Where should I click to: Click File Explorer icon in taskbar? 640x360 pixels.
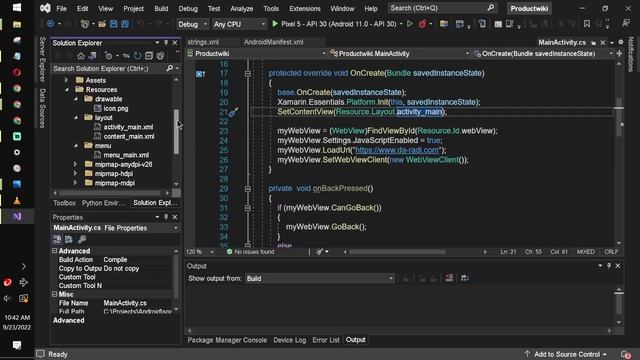point(17,24)
